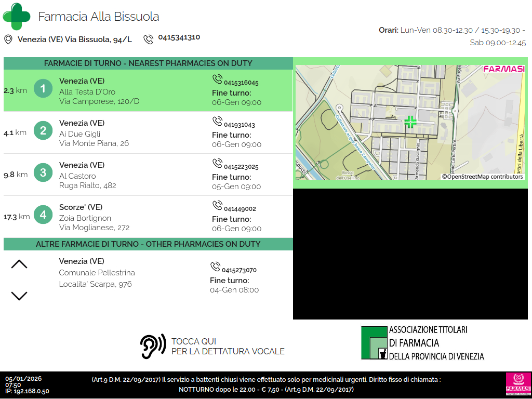Select the number 2 pharmacy badge
Screen dimensions: 532x399
click(43, 130)
